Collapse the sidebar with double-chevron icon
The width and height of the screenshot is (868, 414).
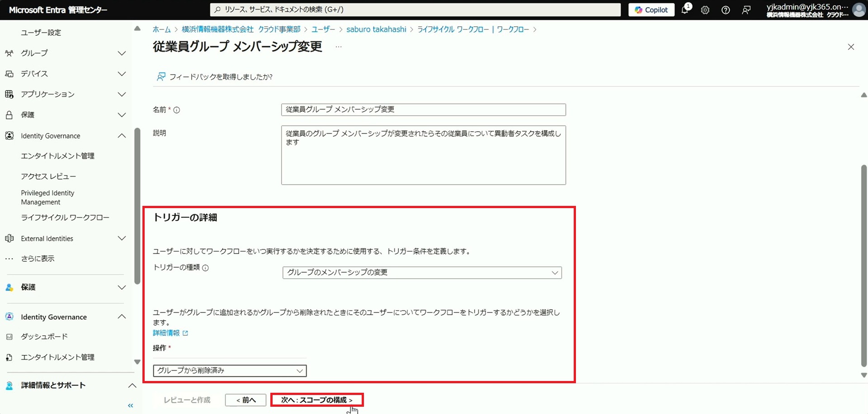pos(131,405)
